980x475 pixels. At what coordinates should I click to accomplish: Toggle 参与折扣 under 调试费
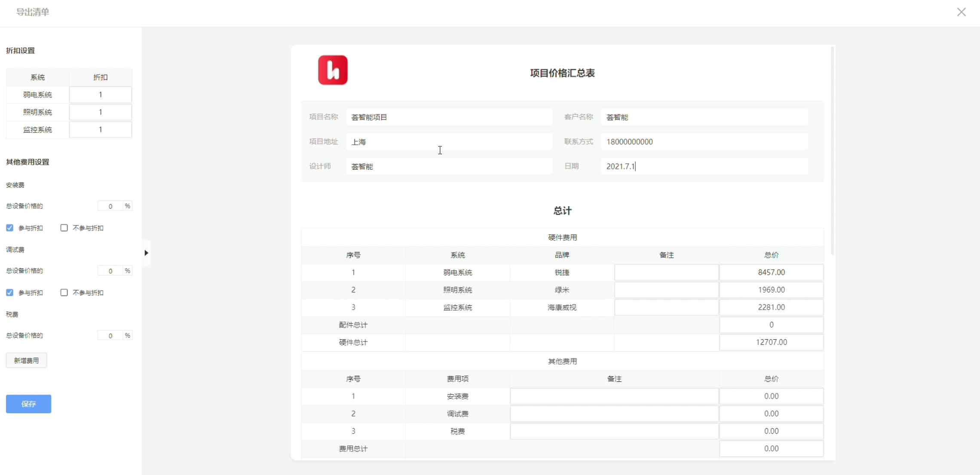pos(9,293)
